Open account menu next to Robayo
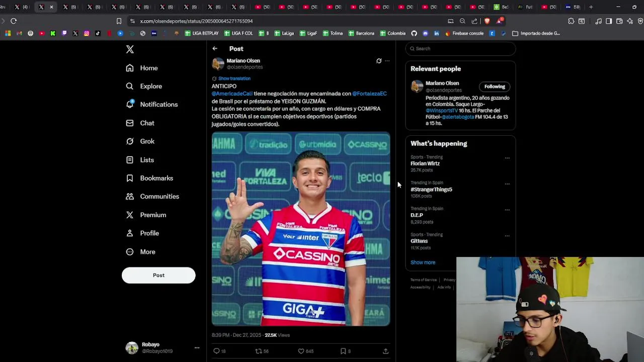The height and width of the screenshot is (362, 644). pyautogui.click(x=197, y=348)
